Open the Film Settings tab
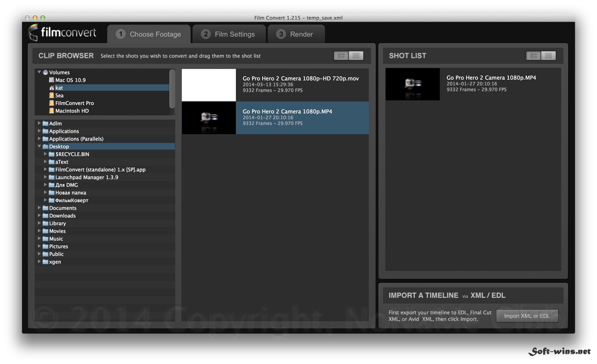This screenshot has width=597, height=364. click(x=229, y=34)
